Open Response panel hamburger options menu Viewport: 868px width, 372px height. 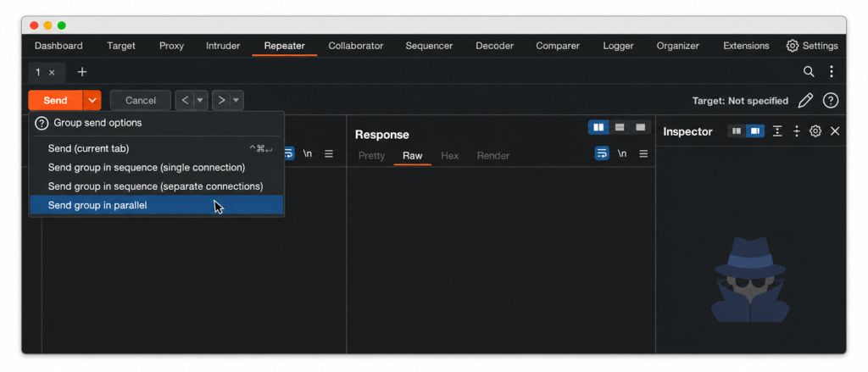coord(643,154)
